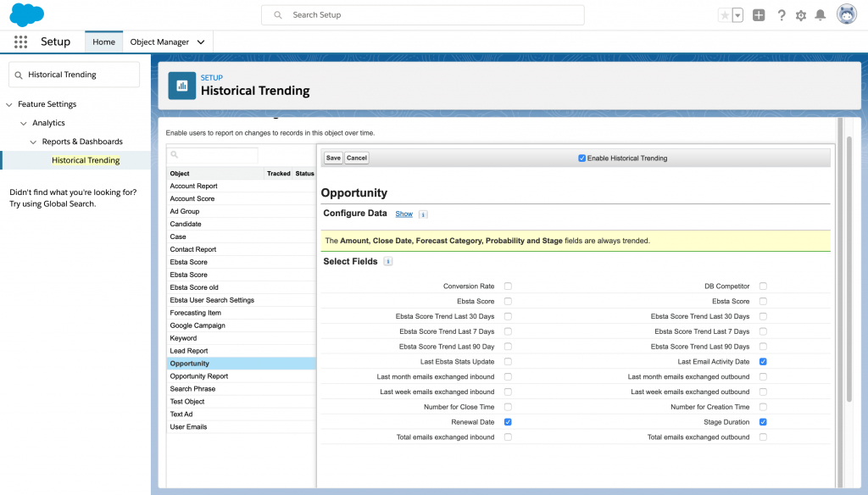Image resolution: width=868 pixels, height=495 pixels.
Task: Uncheck Enable Historical Trending checkbox
Action: 581,158
